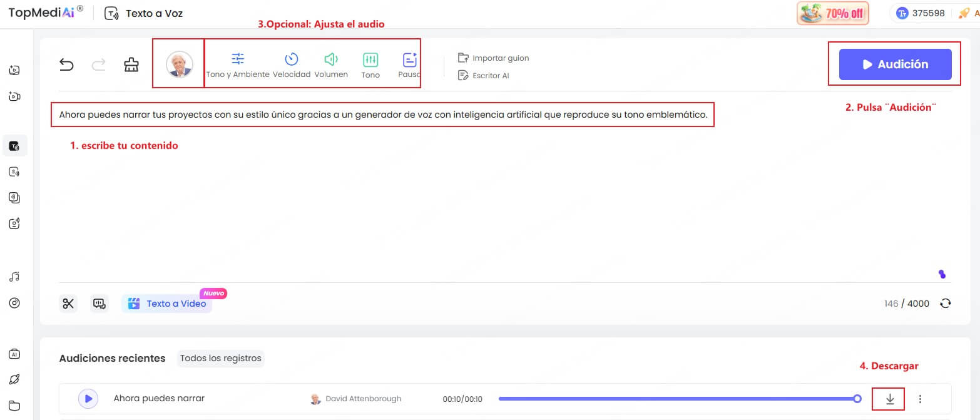Click the purple dots icon in editor
This screenshot has width=980, height=420.
coord(942,274)
